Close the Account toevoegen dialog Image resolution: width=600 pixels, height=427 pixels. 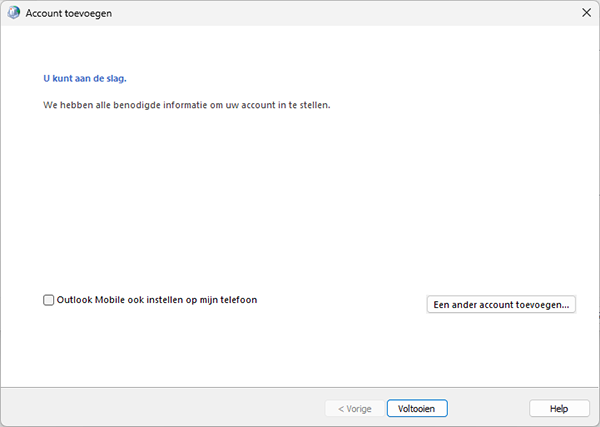point(586,13)
